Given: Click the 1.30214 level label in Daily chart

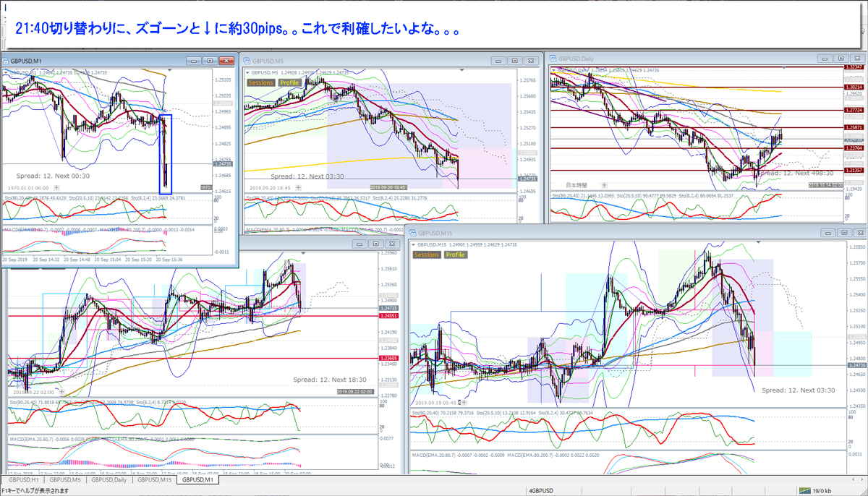Looking at the screenshot, I should point(854,87).
